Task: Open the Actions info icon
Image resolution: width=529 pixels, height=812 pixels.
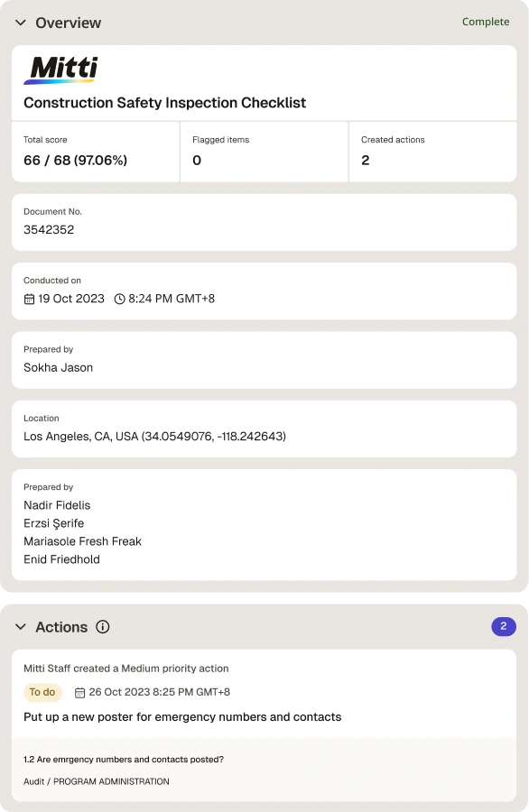Action: [103, 627]
